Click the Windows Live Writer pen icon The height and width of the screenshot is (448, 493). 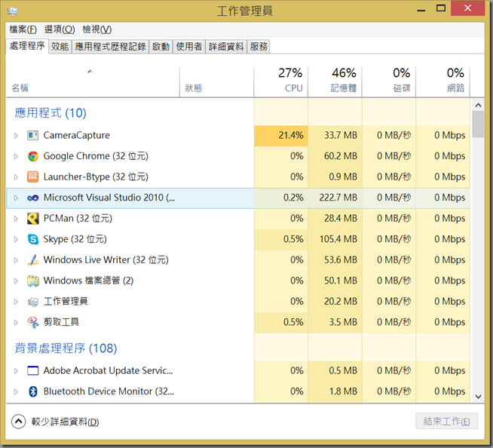pos(32,260)
